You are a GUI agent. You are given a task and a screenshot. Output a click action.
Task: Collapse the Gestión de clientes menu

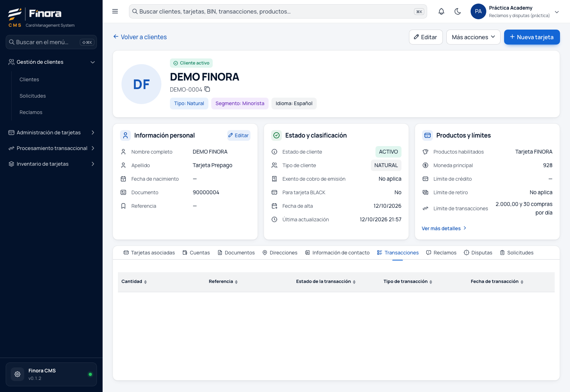[51, 62]
